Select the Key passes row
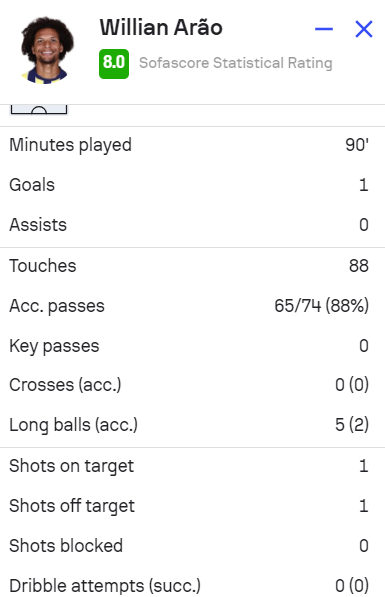Image resolution: width=385 pixels, height=597 pixels. [192, 346]
